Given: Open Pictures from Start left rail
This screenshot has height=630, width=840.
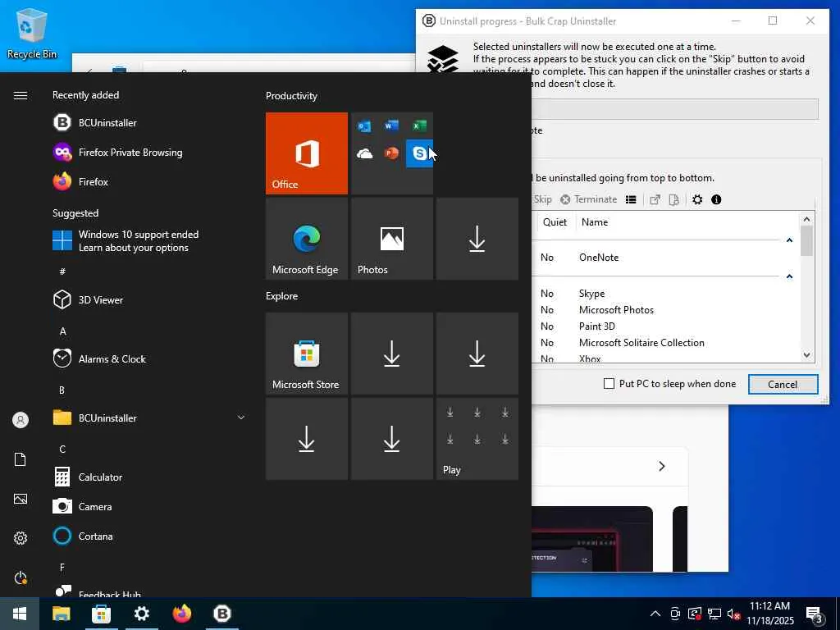Looking at the screenshot, I should (x=21, y=499).
